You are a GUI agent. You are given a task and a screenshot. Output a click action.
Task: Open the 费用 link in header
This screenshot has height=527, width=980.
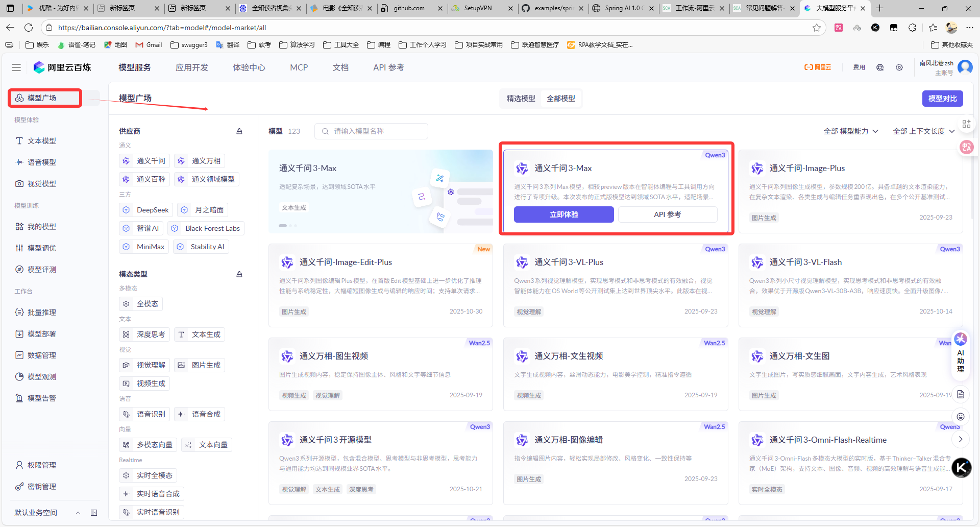click(x=859, y=67)
